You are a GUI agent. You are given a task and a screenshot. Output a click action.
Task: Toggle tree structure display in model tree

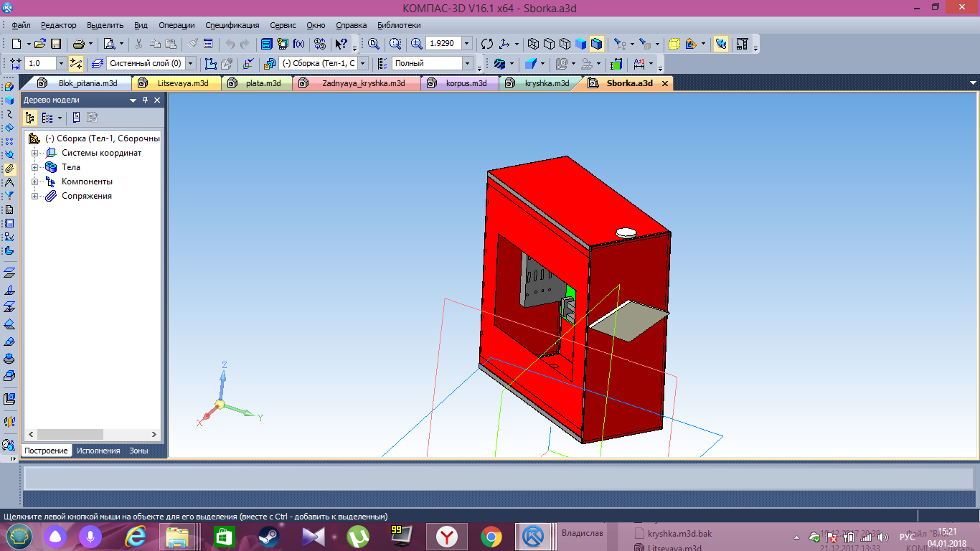pyautogui.click(x=30, y=118)
